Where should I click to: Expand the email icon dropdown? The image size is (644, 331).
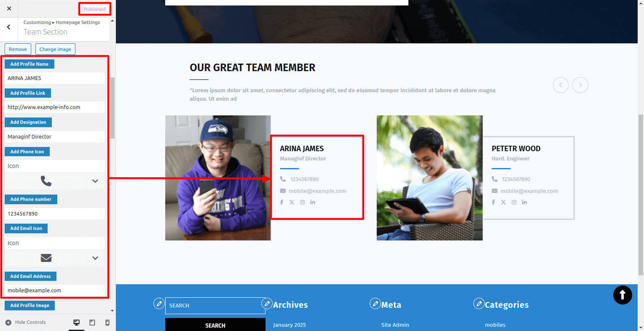pos(95,258)
